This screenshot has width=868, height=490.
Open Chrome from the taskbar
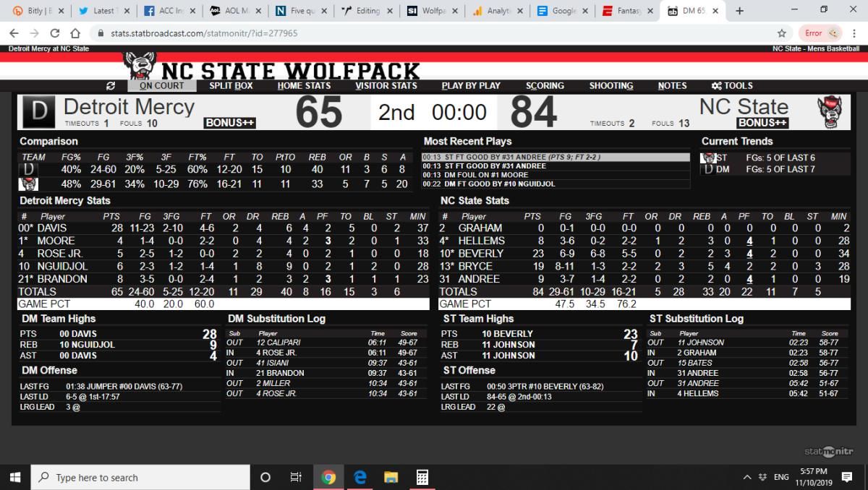click(x=328, y=477)
